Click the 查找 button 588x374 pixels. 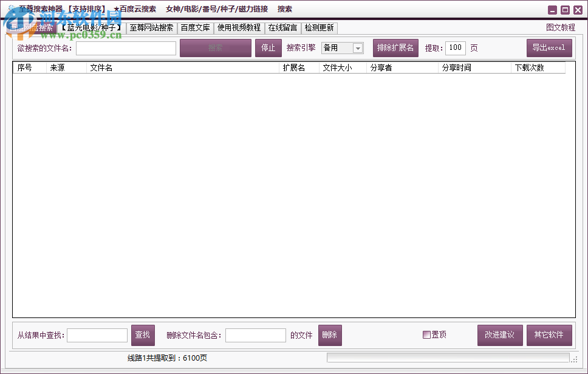(143, 335)
